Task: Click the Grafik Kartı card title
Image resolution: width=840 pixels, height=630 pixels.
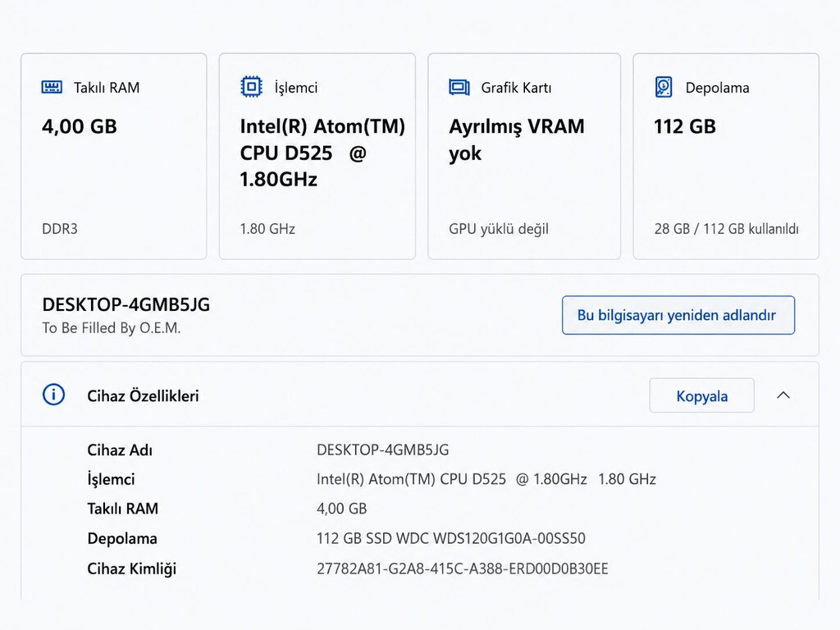Action: click(x=516, y=87)
